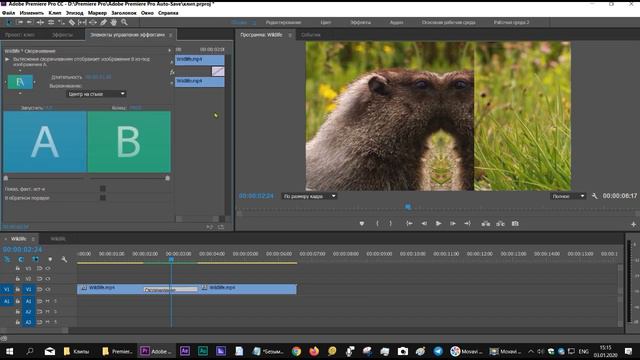Toggle lock on track V3
640x360 pixels.
click(18, 269)
